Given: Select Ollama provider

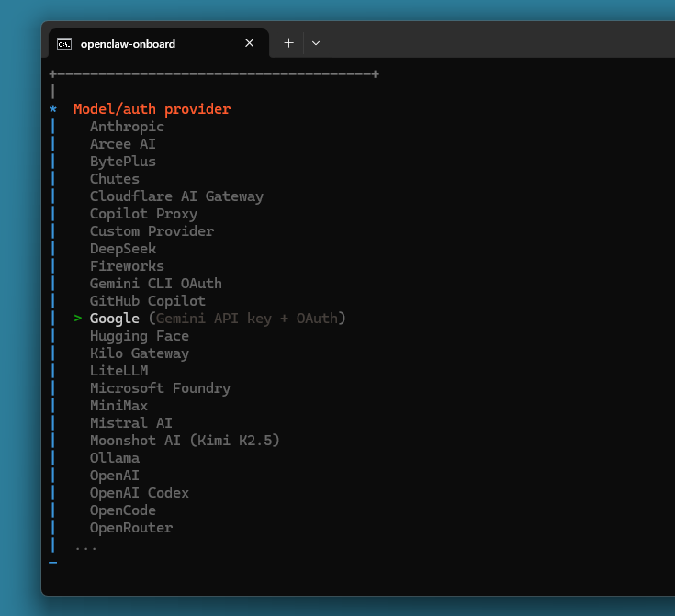Looking at the screenshot, I should coord(115,457).
